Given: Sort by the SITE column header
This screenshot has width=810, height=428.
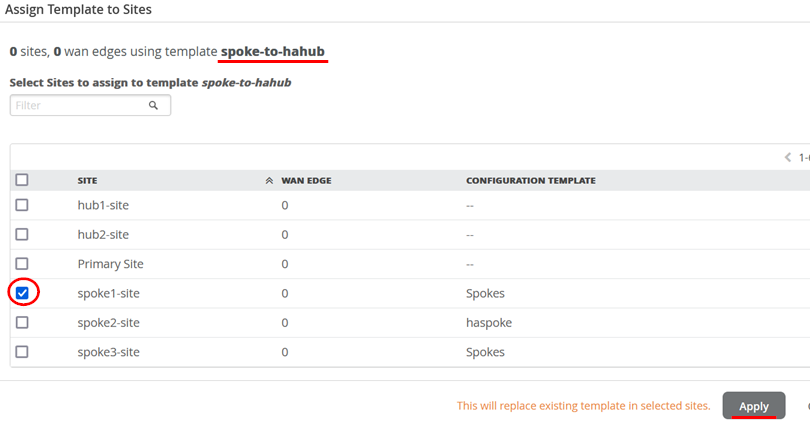Looking at the screenshot, I should coord(87,181).
